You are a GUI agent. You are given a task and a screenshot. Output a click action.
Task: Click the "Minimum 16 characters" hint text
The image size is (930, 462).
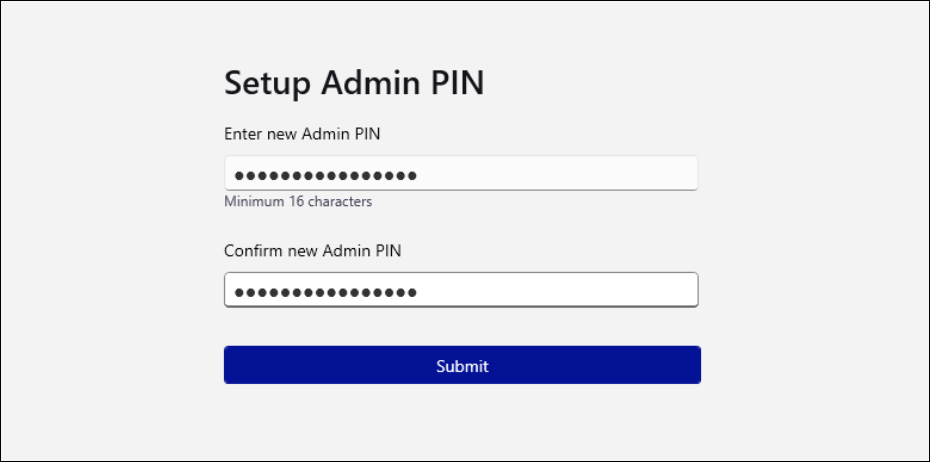click(x=298, y=202)
